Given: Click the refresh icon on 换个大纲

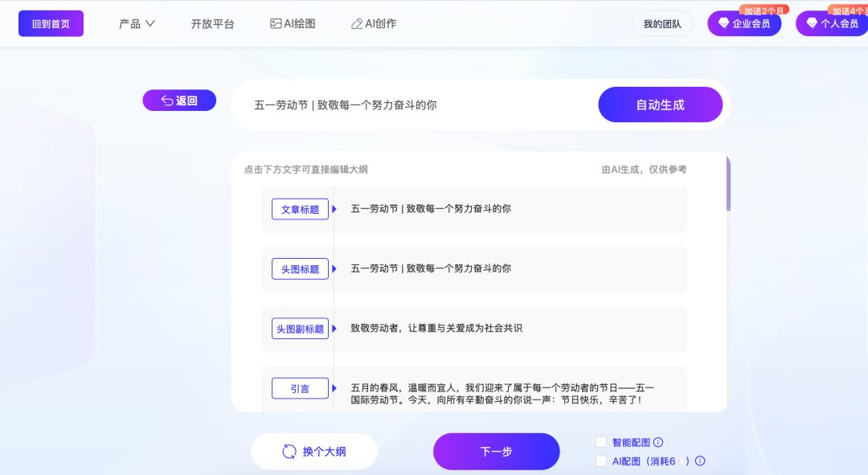Looking at the screenshot, I should (289, 452).
